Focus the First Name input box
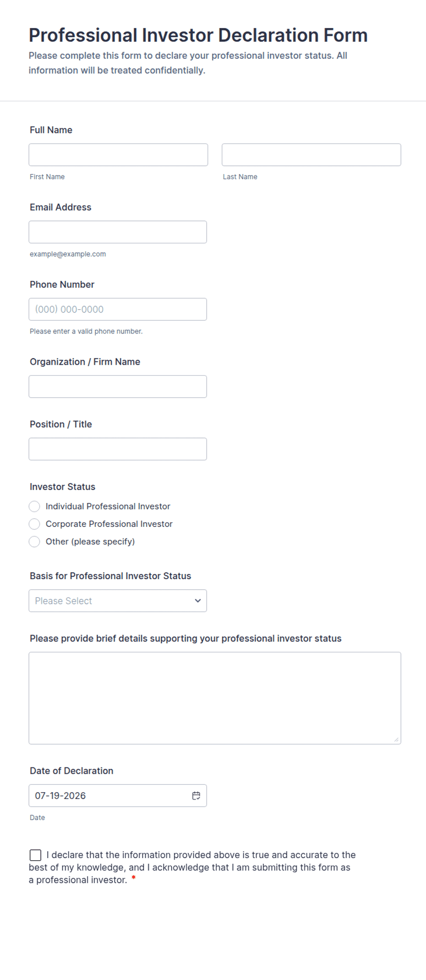The image size is (426, 980). tap(118, 155)
